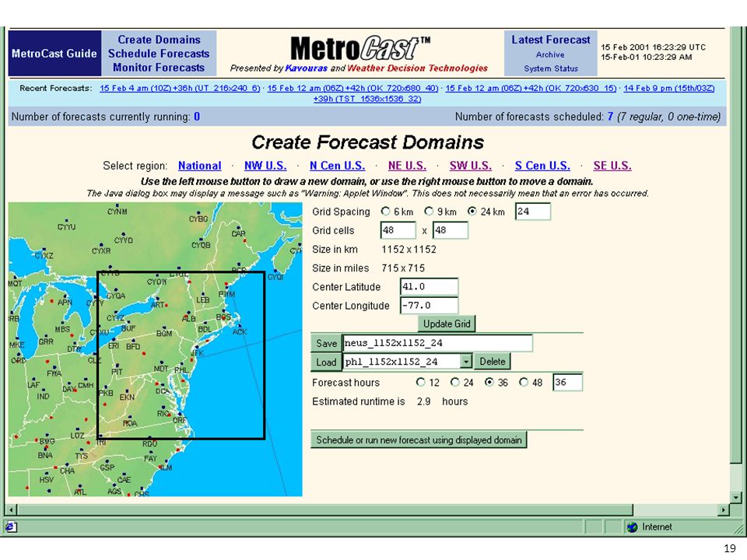Open the MetroCast Guide tab
The image size is (747, 560).
tap(54, 54)
